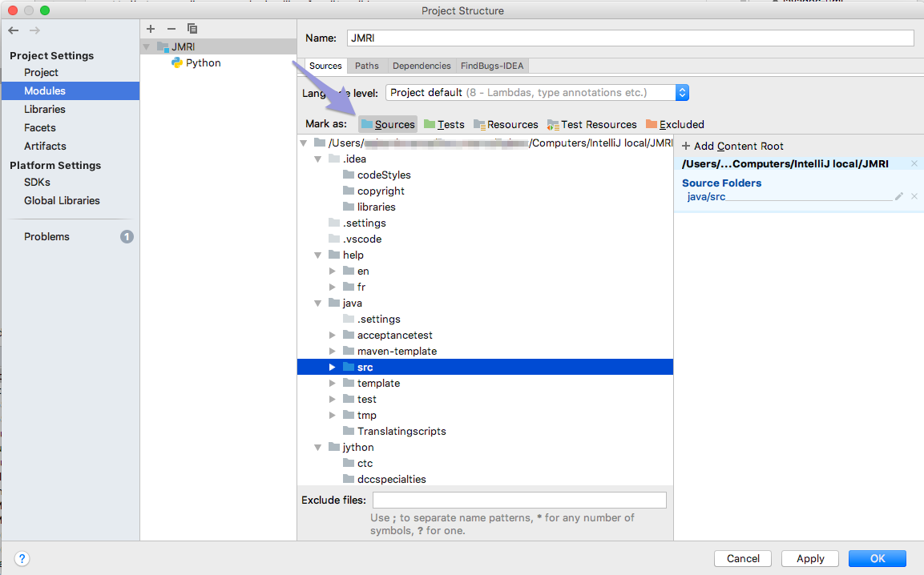Copy the module using the copy icon
This screenshot has width=924, height=575.
pyautogui.click(x=192, y=28)
